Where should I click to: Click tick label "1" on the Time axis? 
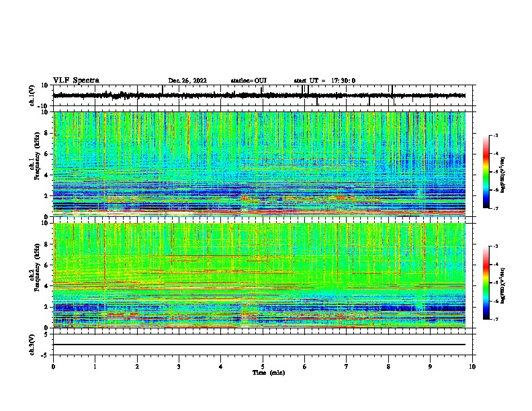[x=95, y=367]
